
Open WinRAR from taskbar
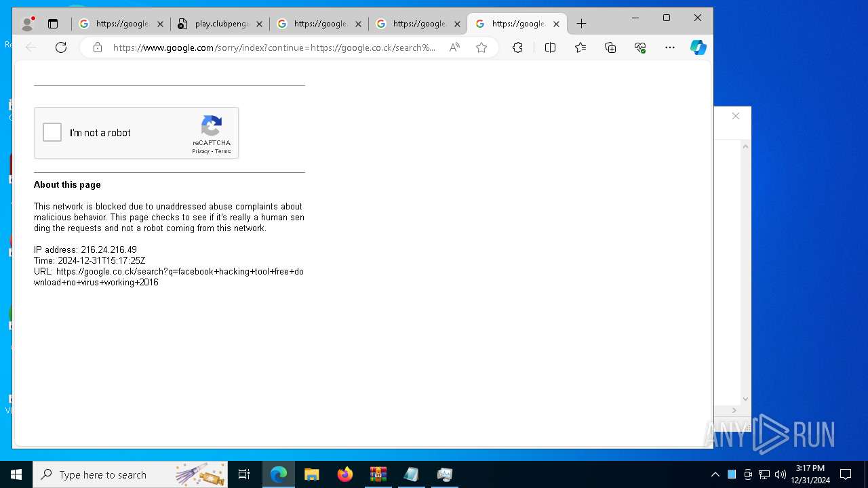pos(378,474)
